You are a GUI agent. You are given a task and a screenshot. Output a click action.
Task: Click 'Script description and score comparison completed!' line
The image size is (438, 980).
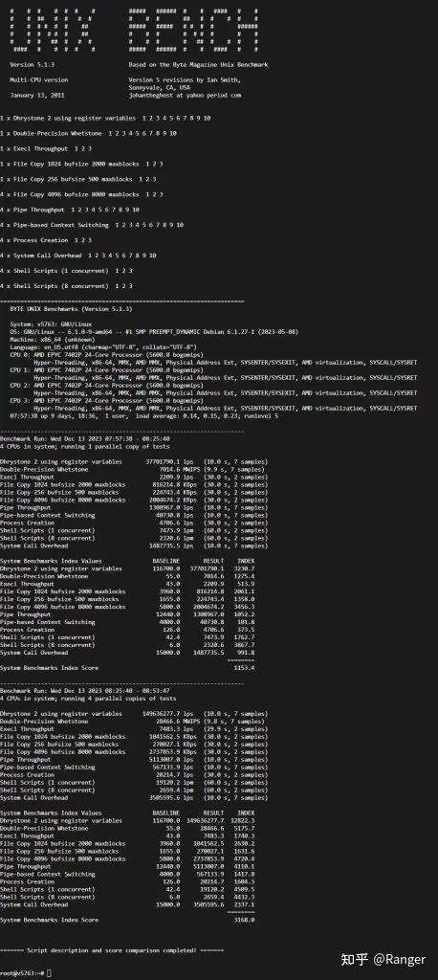112,950
